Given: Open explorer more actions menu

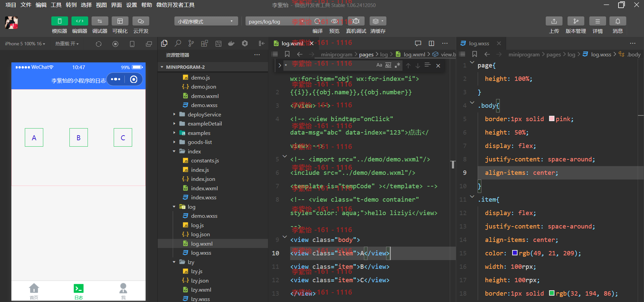Looking at the screenshot, I should tap(257, 55).
